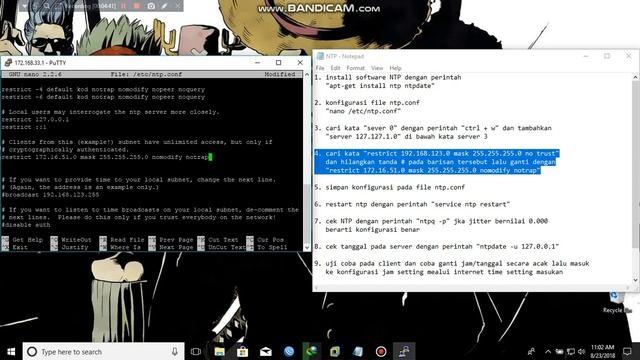Stop the Bandicam recording with red square
640x360 pixels.
click(x=137, y=6)
